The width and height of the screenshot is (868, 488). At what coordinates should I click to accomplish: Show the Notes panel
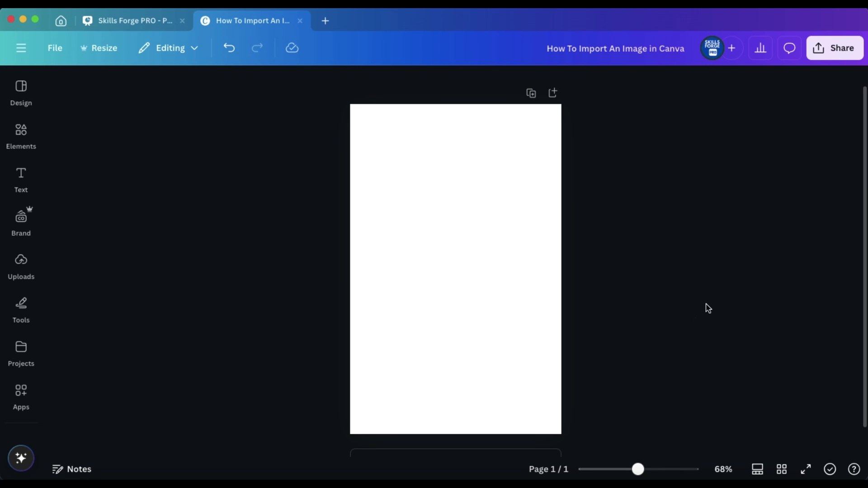pos(72,469)
